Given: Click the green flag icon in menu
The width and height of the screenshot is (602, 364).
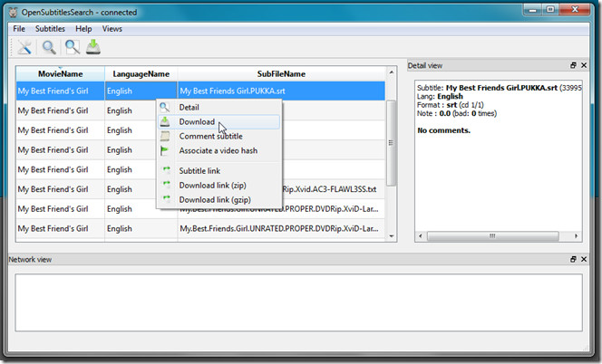Looking at the screenshot, I should 165,150.
